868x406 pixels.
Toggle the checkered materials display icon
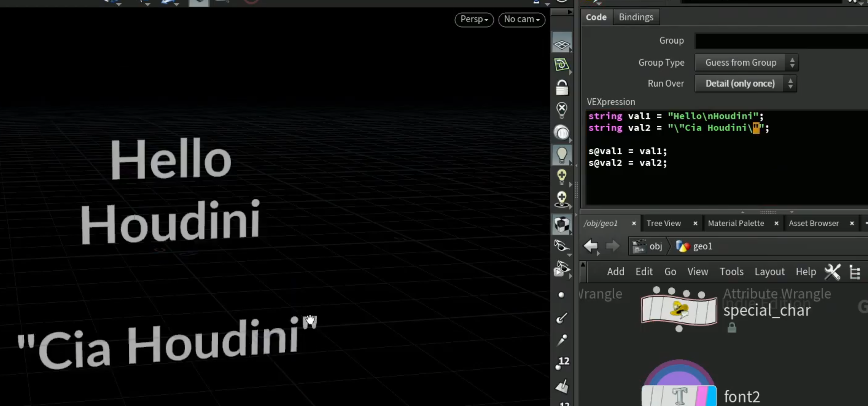[x=561, y=224]
